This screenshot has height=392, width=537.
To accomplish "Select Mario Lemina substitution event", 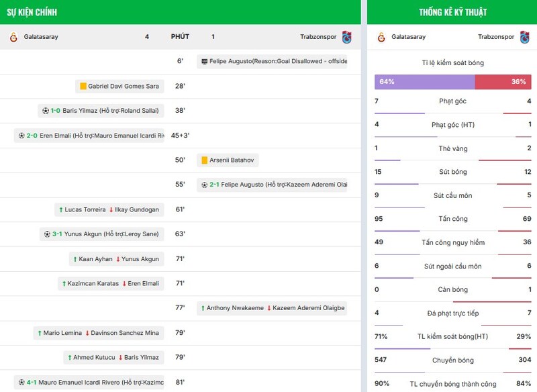I will [99, 333].
